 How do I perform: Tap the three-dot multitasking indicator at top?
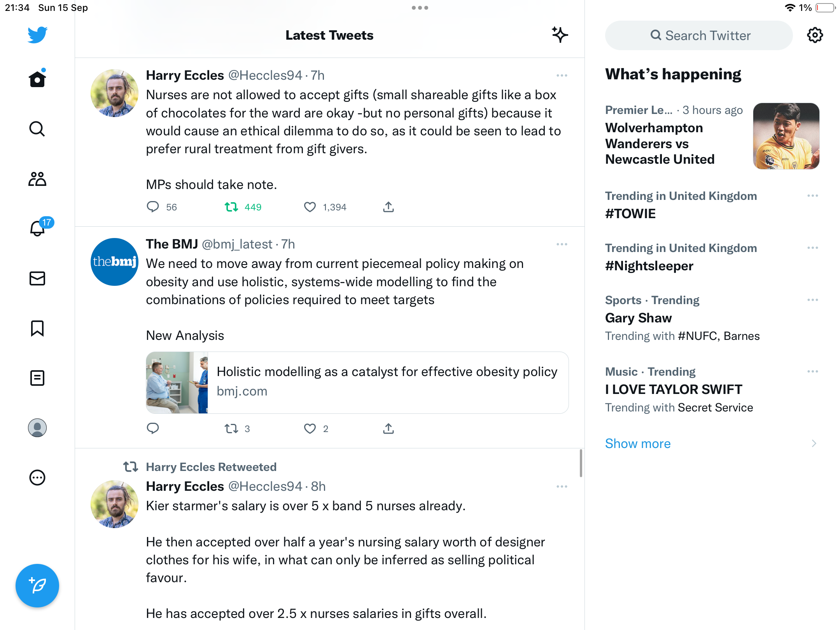tap(420, 8)
